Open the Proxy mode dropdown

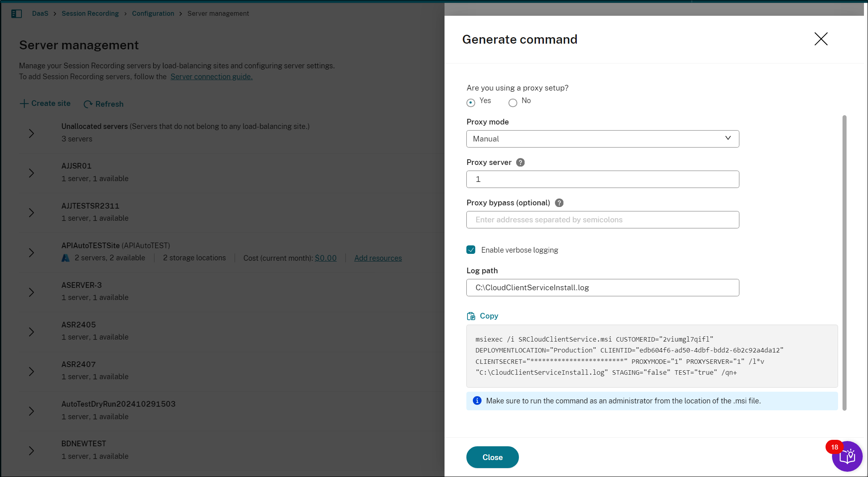click(x=602, y=139)
